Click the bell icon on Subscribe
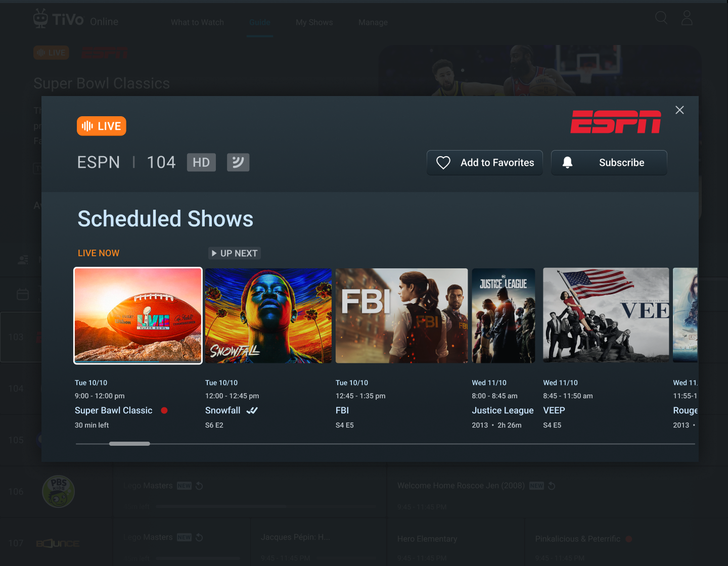The height and width of the screenshot is (566, 728). coord(567,162)
